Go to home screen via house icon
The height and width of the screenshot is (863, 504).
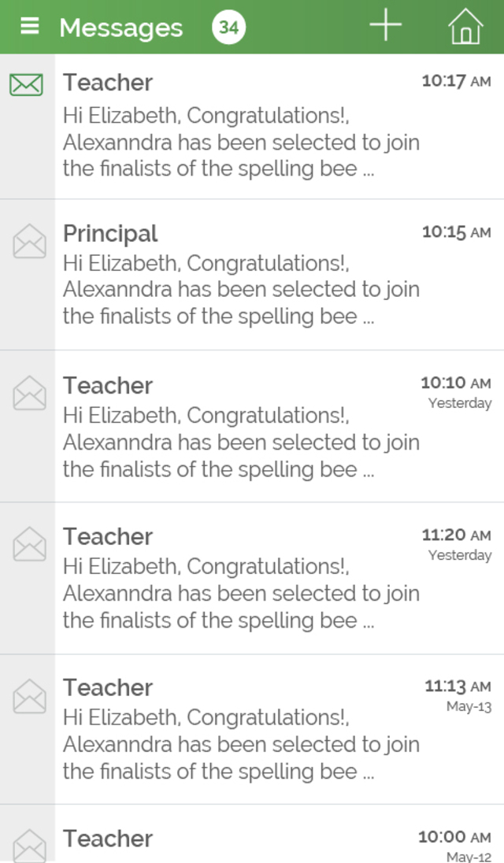(465, 27)
